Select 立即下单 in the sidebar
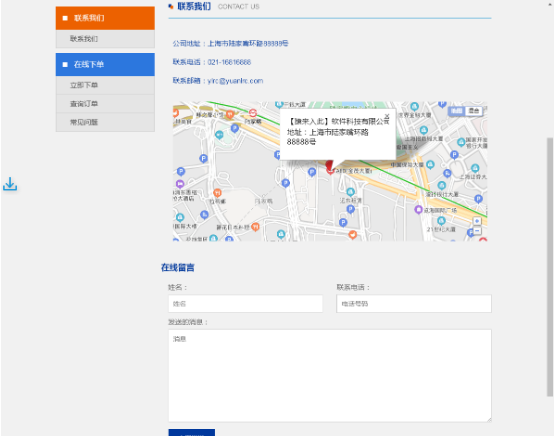Viewport: 554px width, 436px height. (105, 85)
